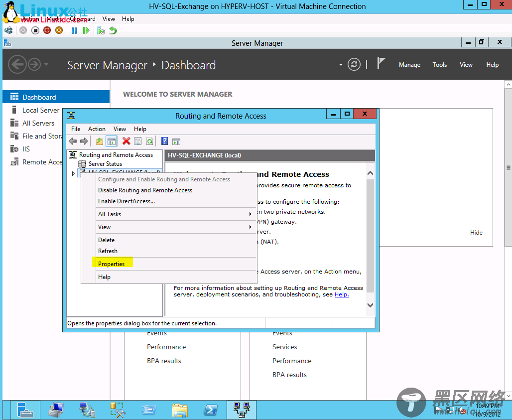Open Routing and Remote Access taskbar icon

[x=242, y=410]
